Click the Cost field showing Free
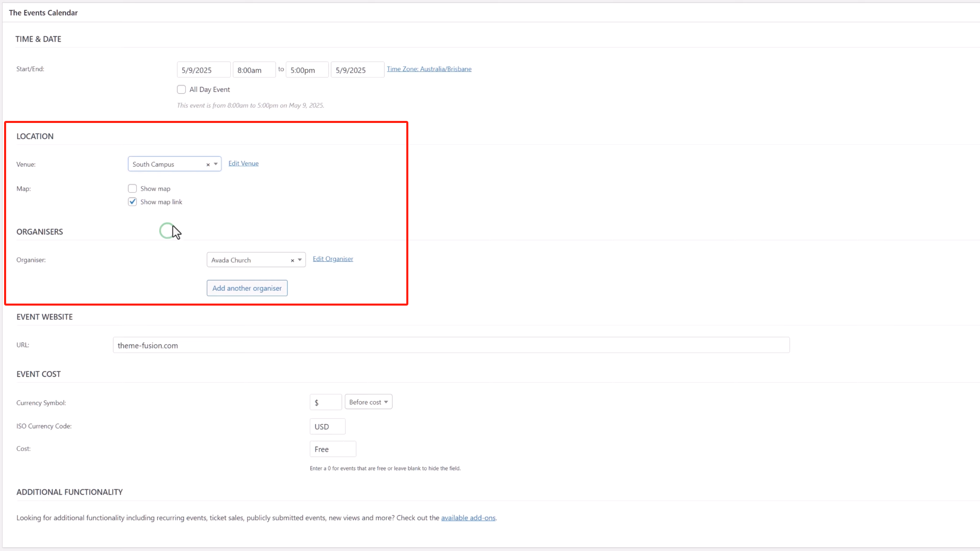 click(x=332, y=449)
